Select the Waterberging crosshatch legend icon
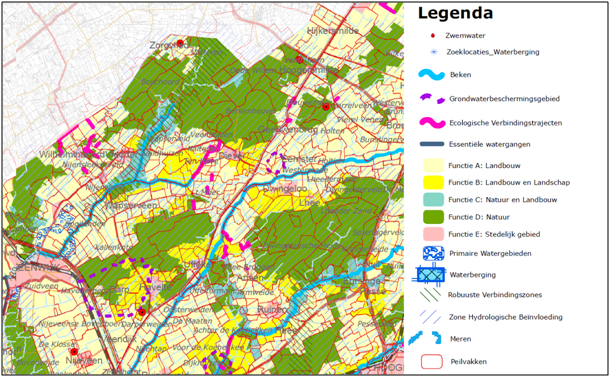611x377 pixels. coord(430,275)
